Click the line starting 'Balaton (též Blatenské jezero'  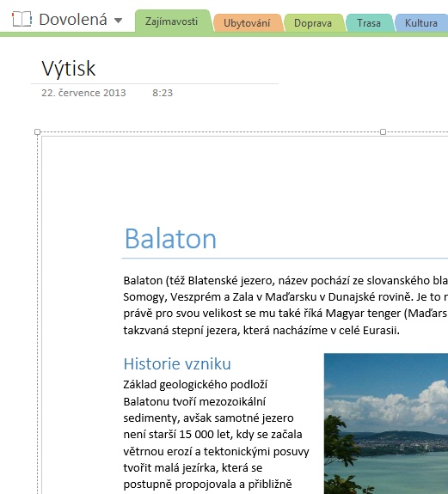[285, 280]
